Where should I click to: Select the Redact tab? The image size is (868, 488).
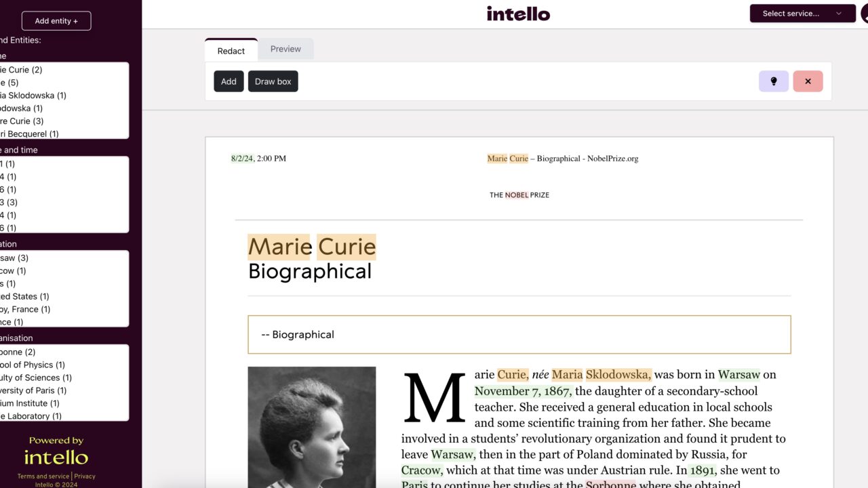tap(231, 51)
